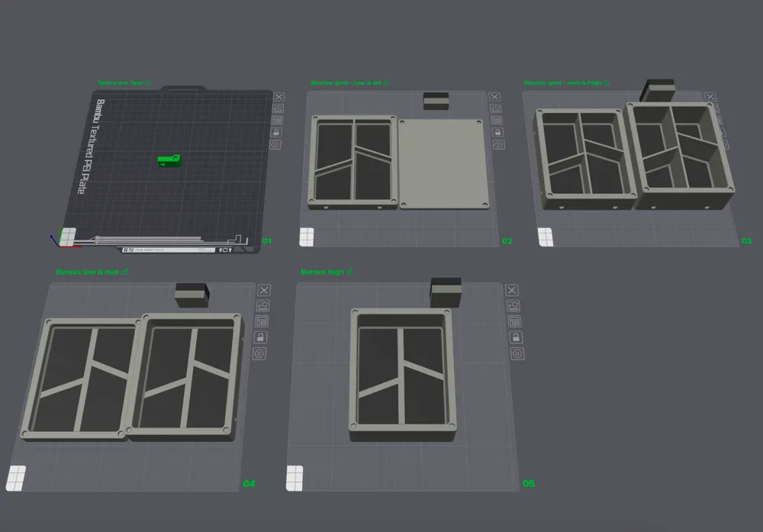Open plate settings for plate 01
The height and width of the screenshot is (532, 763).
276,144
